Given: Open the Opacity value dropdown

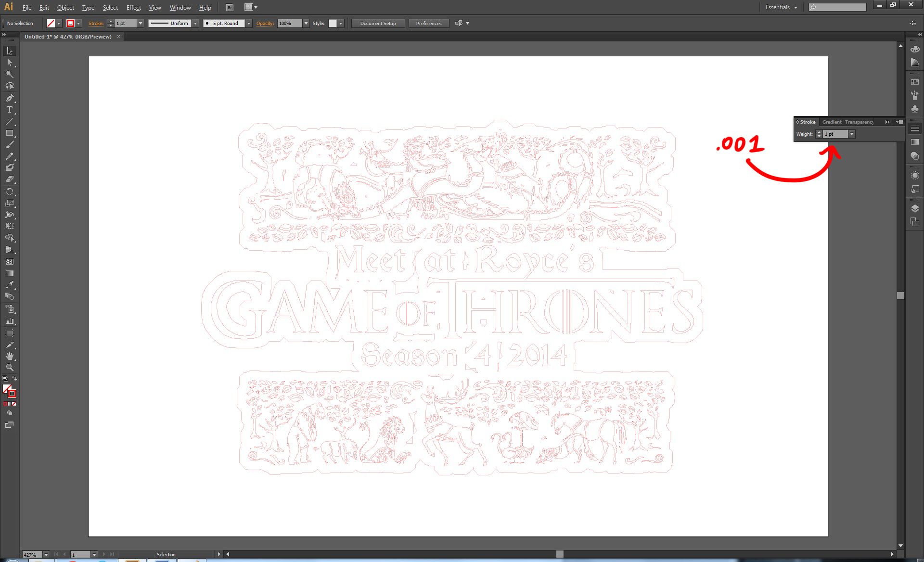Looking at the screenshot, I should (306, 24).
